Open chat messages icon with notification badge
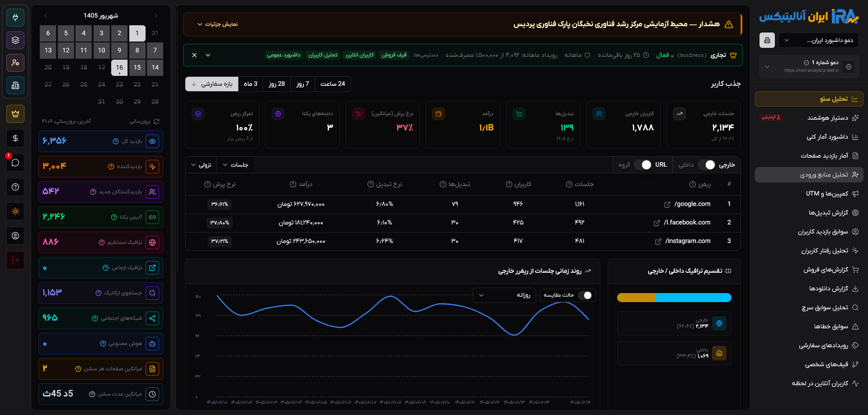The image size is (868, 415). pos(15,163)
